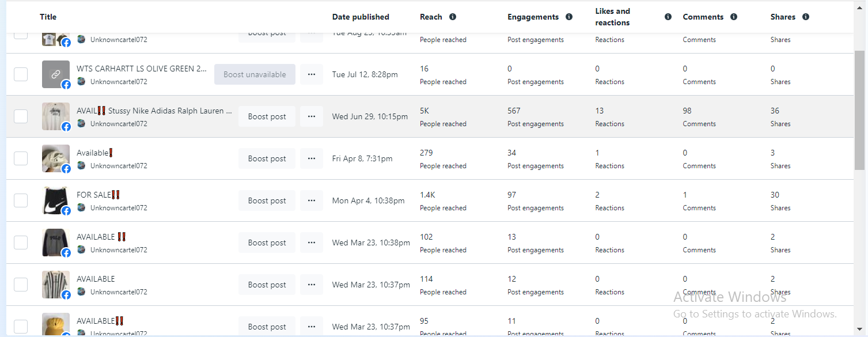Click link icon thumbnail of Carhartt post
This screenshot has width=868, height=337.
(56, 74)
